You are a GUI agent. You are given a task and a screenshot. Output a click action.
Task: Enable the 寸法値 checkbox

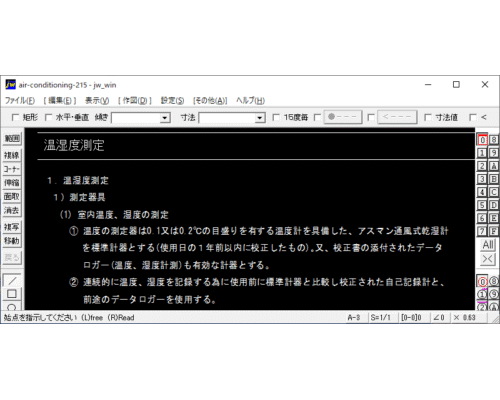[428, 117]
